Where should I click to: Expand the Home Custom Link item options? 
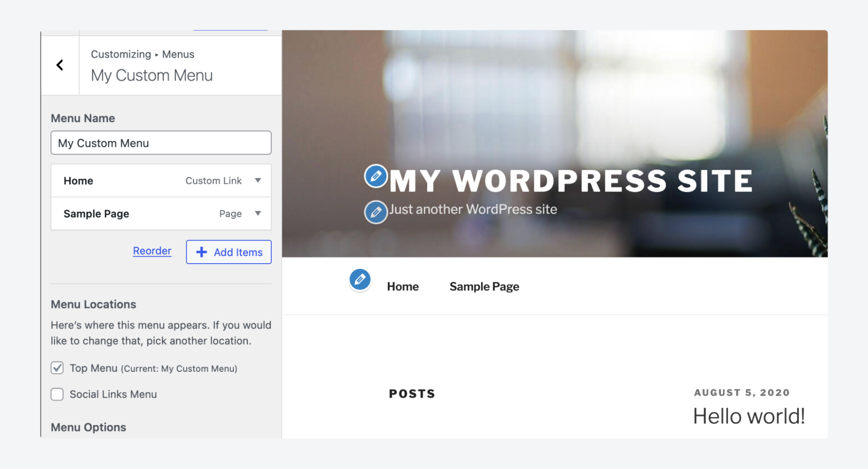point(258,180)
